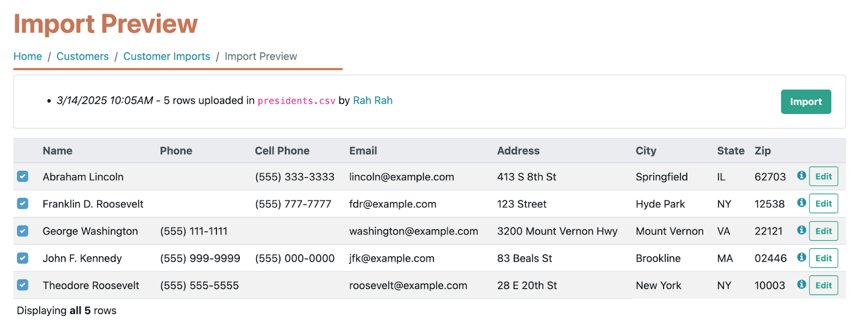Toggle the George Washington row checkbox
Screen dimensions: 868x321
[x=23, y=230]
